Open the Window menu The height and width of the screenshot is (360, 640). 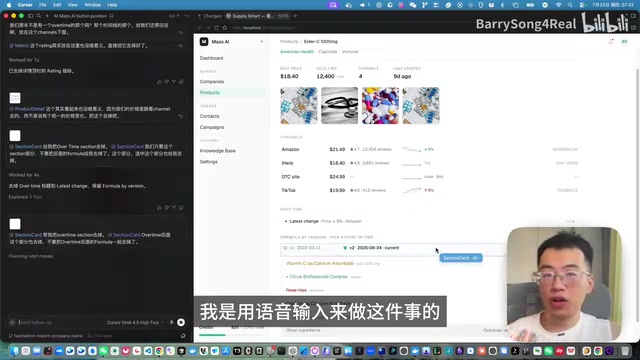pos(93,5)
